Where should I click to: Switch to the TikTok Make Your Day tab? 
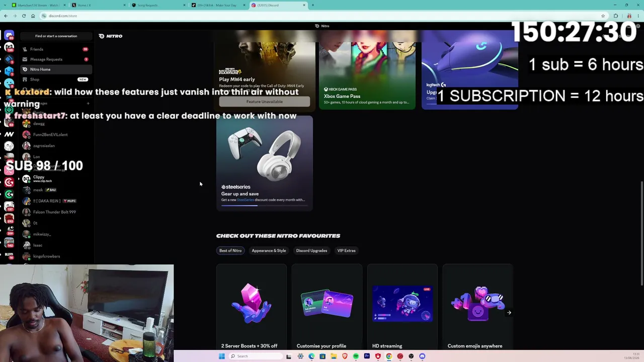218,5
